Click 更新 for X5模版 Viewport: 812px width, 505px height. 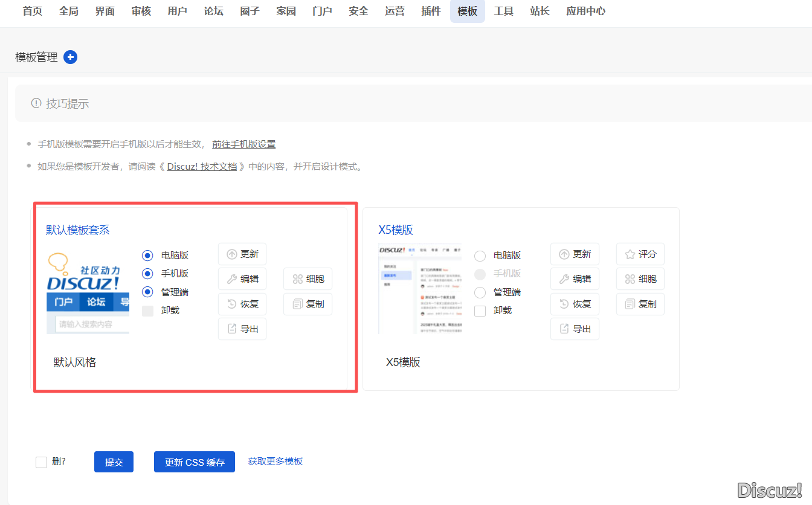(x=575, y=254)
